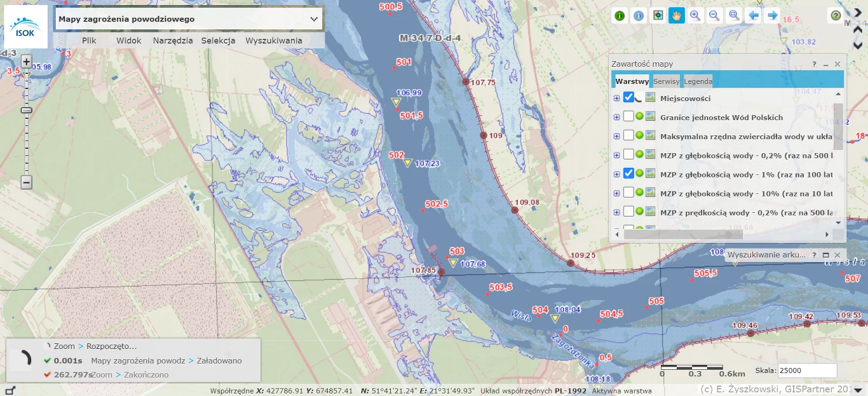
Task: Uncheck MZP z głębokością wody 1% layer
Action: tap(628, 173)
